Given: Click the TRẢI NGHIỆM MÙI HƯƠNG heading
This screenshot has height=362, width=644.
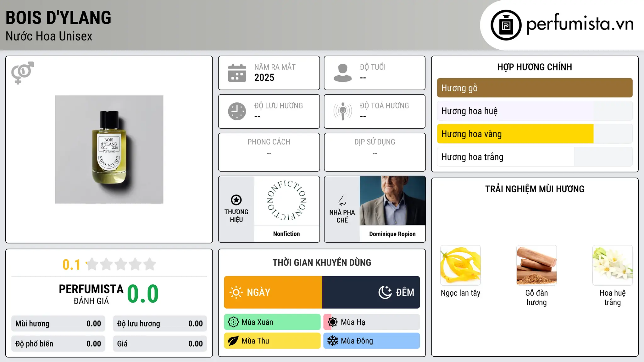Looking at the screenshot, I should coord(535,189).
